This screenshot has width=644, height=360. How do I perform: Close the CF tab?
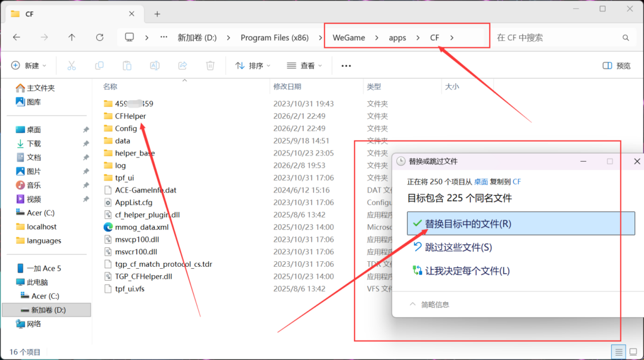131,14
